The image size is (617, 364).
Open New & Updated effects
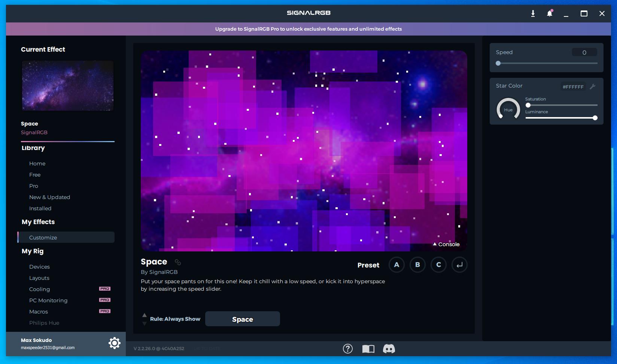click(x=49, y=197)
